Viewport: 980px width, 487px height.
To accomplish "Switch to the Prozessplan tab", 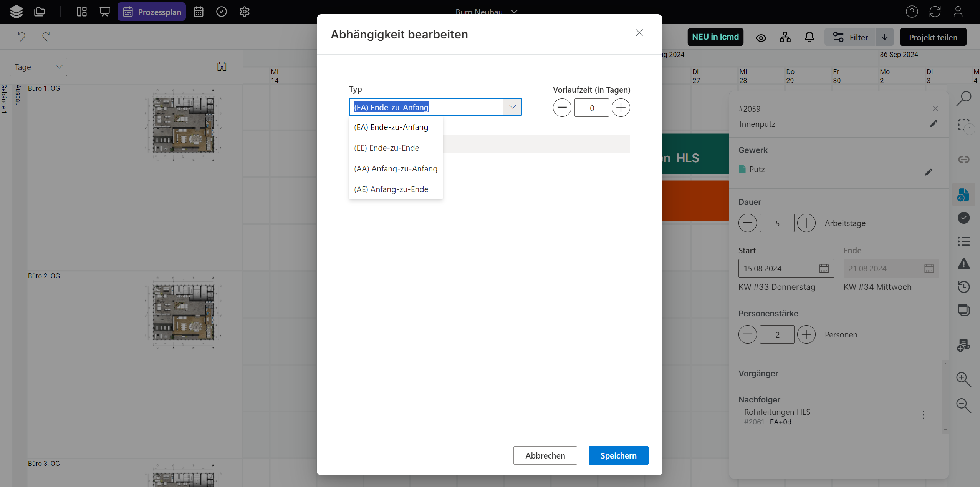I will 152,12.
